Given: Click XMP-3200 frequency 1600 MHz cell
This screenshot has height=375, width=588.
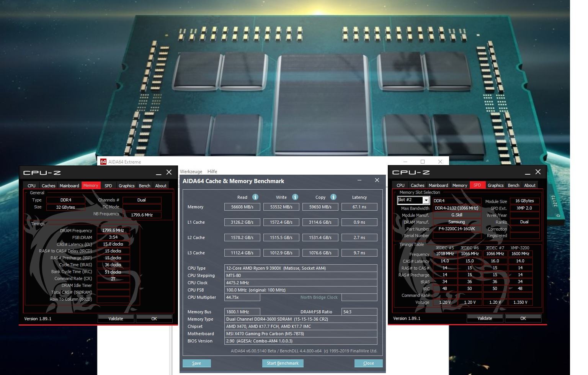Looking at the screenshot, I should pyautogui.click(x=520, y=254).
